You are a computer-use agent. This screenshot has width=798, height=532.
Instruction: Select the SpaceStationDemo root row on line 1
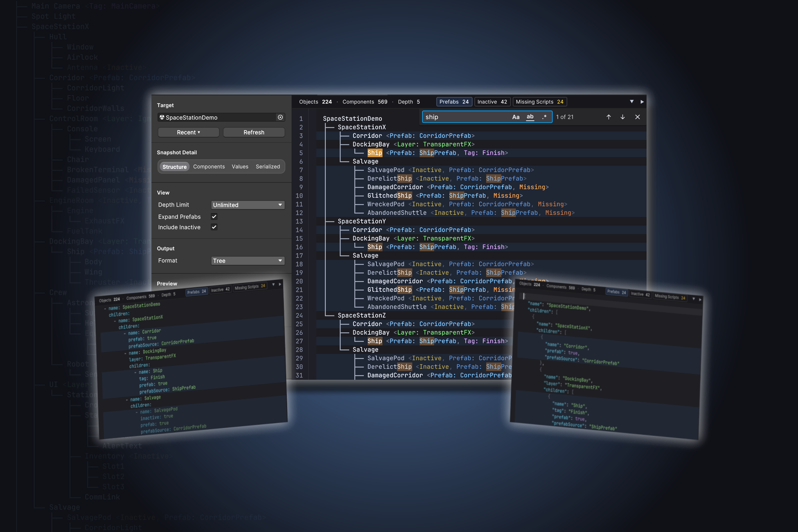coord(352,119)
